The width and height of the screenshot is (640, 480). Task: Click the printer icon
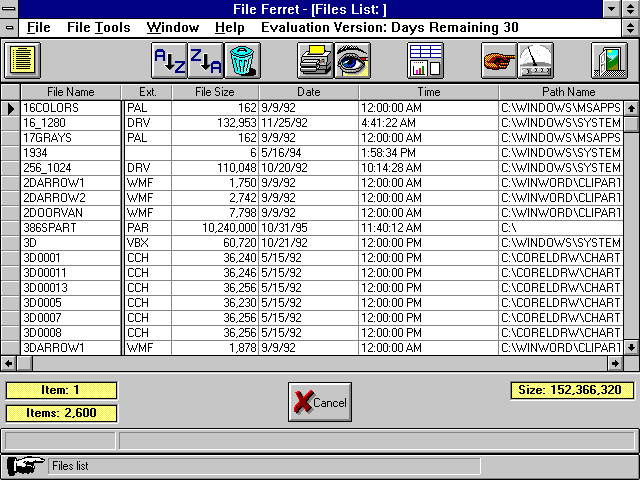click(315, 61)
